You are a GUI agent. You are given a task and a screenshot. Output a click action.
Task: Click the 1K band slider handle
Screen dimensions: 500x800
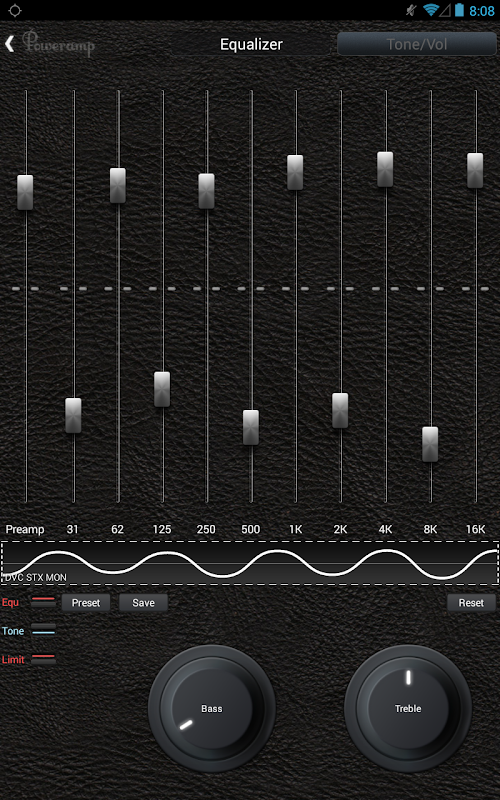[295, 172]
